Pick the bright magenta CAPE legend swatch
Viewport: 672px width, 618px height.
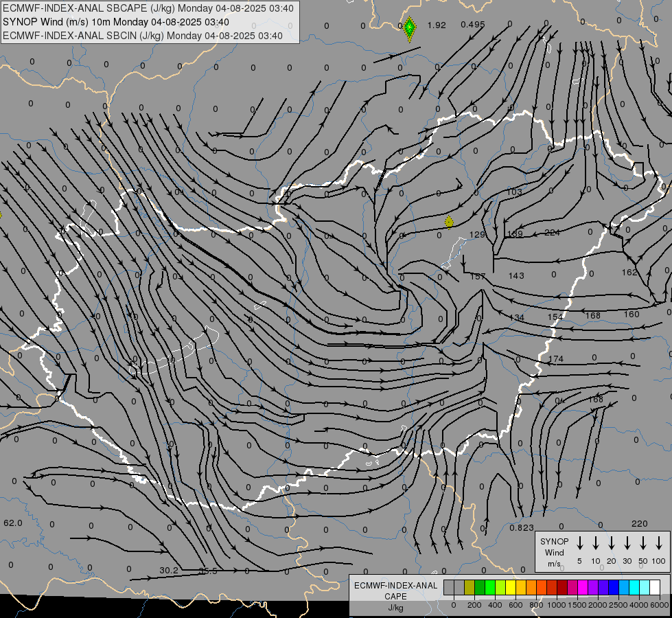[x=583, y=587]
